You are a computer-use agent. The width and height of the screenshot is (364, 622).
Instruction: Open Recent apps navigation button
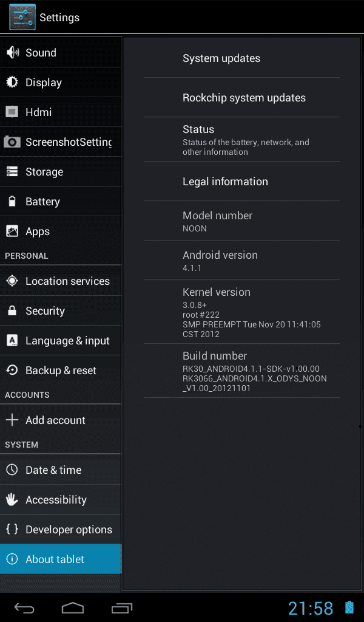pyautogui.click(x=121, y=607)
